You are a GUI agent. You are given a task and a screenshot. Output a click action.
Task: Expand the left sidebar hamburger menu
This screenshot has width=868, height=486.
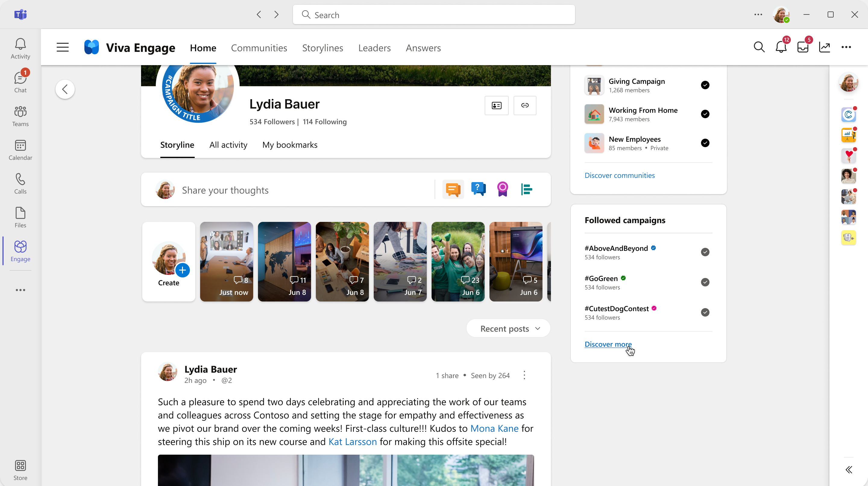[63, 47]
